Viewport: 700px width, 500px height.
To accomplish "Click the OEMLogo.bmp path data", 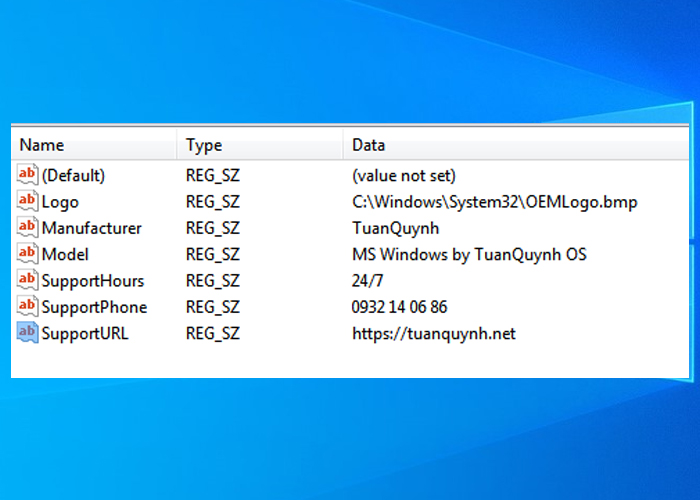I will tap(495, 202).
